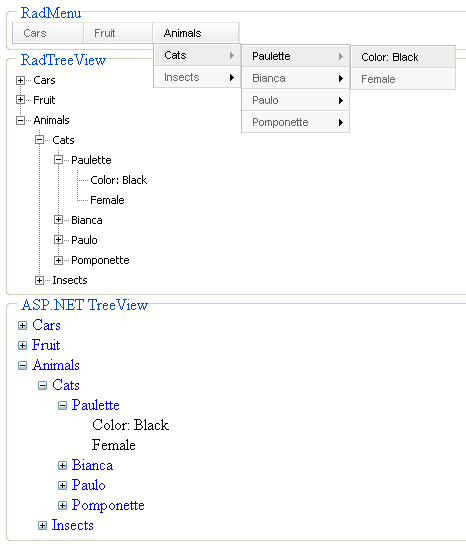Choose Female in Paulette submenu

[403, 79]
